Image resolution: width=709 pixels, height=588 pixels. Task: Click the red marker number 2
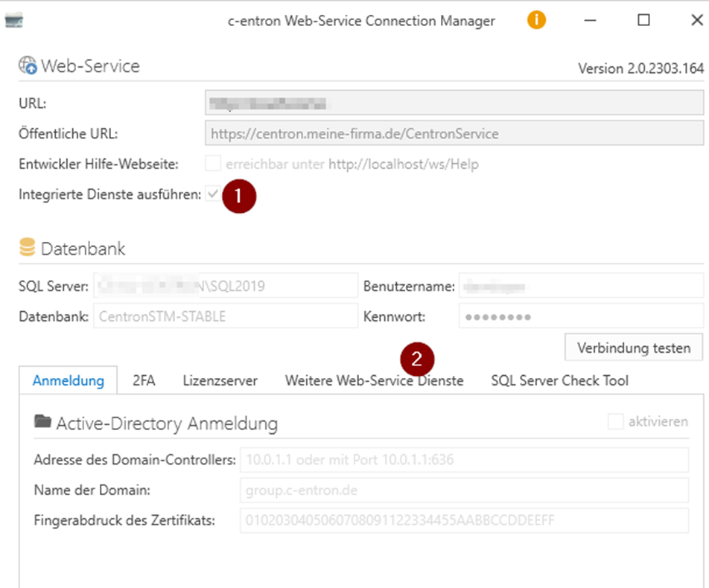click(417, 359)
